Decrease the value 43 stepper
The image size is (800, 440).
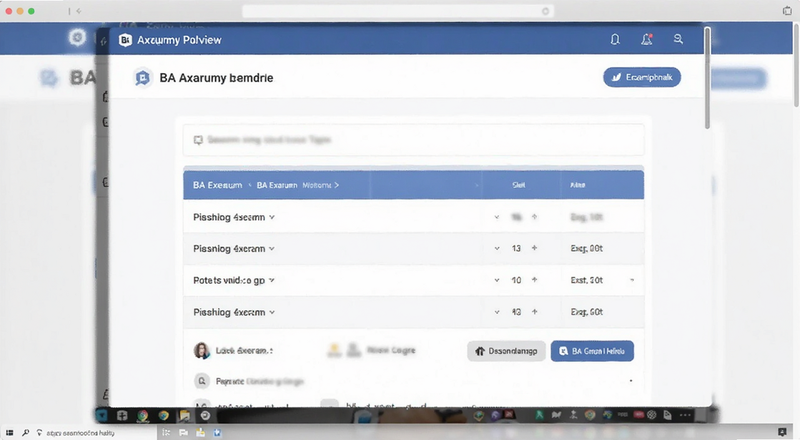click(x=496, y=312)
